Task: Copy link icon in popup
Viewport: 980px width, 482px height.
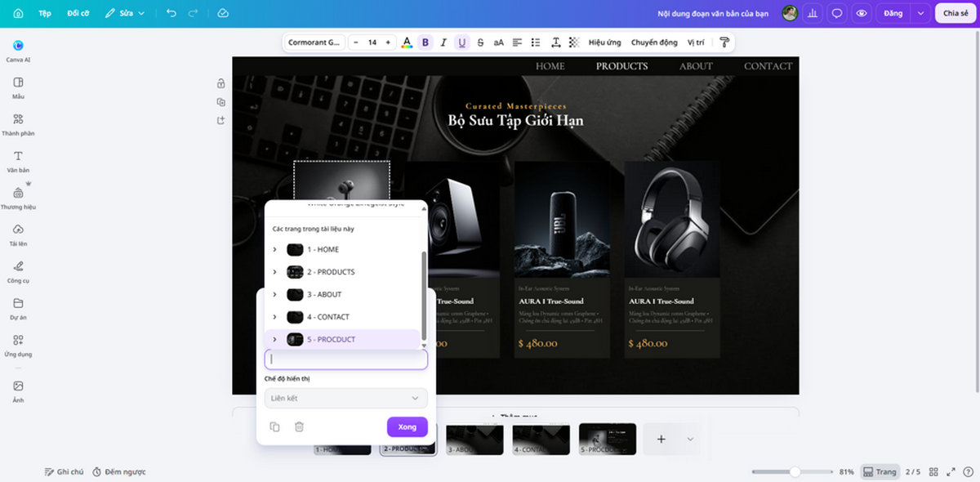Action: tap(274, 426)
